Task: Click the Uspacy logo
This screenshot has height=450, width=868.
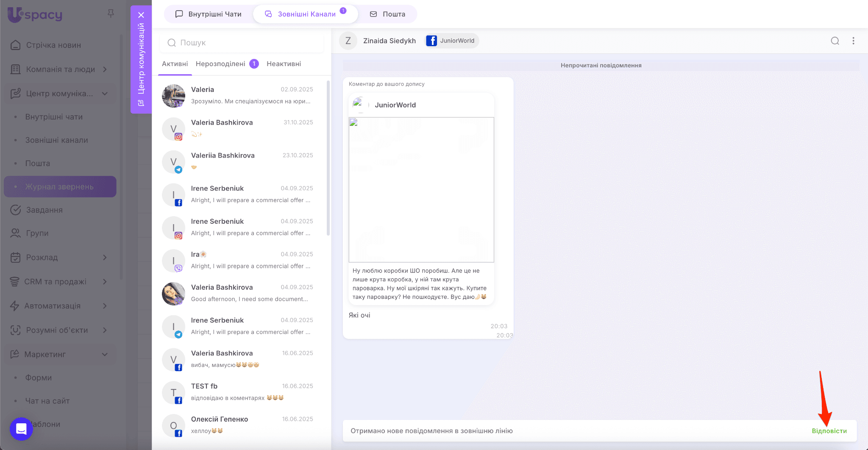Action: [35, 15]
